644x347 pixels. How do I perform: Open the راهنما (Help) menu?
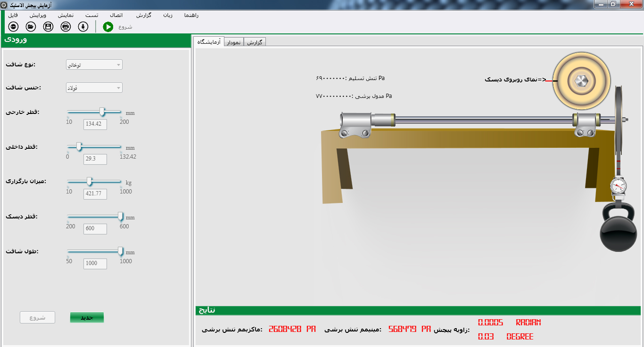point(191,15)
